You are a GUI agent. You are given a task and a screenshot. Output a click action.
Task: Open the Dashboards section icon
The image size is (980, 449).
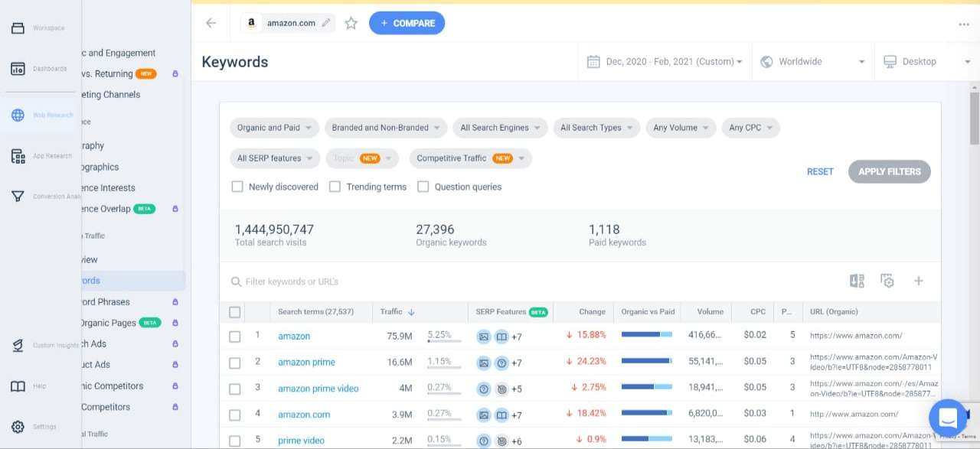tap(18, 69)
